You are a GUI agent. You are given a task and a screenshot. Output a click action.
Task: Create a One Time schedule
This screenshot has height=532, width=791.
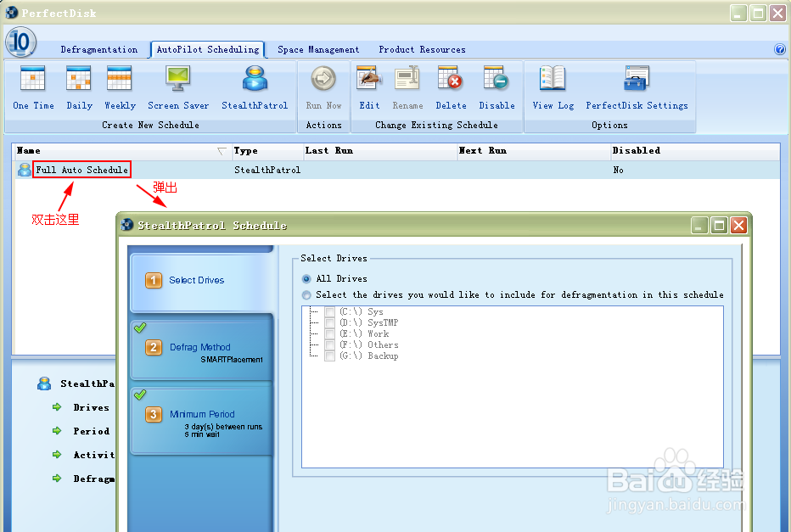pyautogui.click(x=33, y=87)
